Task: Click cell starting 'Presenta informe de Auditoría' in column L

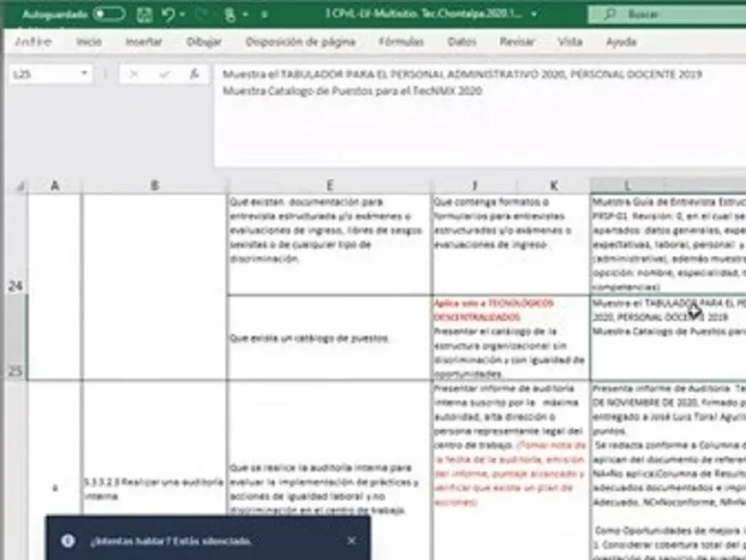Action: (668, 471)
